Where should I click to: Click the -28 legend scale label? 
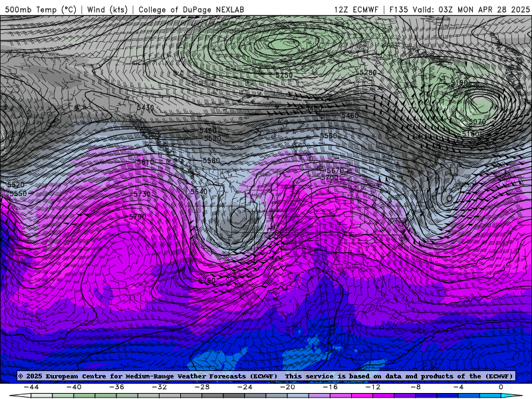pyautogui.click(x=202, y=387)
